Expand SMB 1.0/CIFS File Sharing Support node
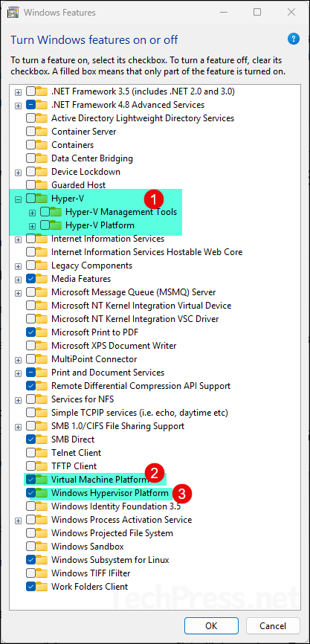Viewport: 310px width, 644px height. [18, 427]
